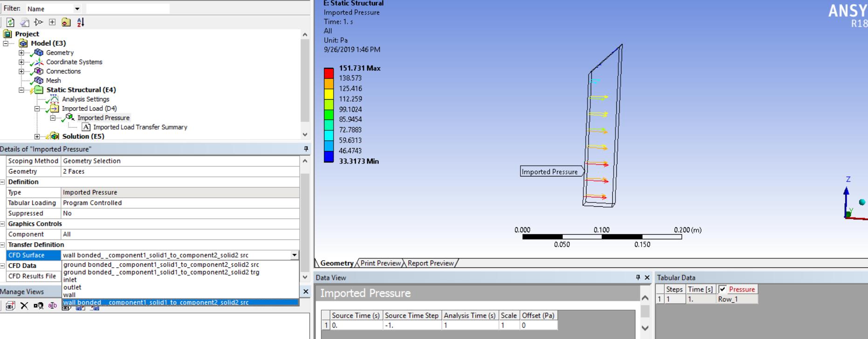Close the Manage Views panel
Viewport: 868px width, 339px height.
pos(306,292)
